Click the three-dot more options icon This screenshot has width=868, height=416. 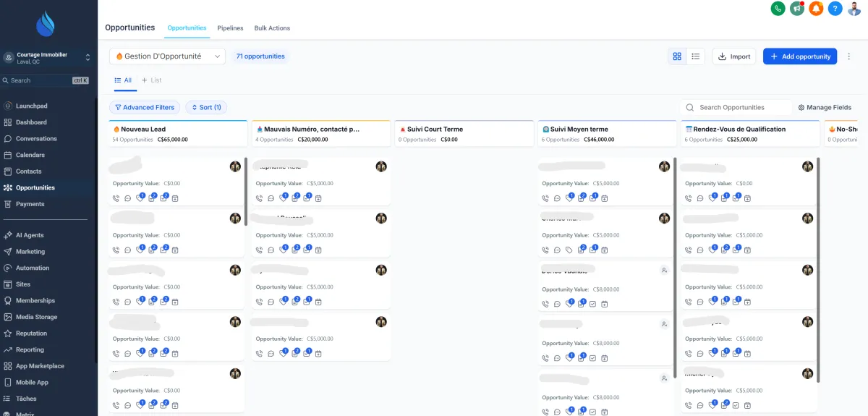pyautogui.click(x=849, y=56)
